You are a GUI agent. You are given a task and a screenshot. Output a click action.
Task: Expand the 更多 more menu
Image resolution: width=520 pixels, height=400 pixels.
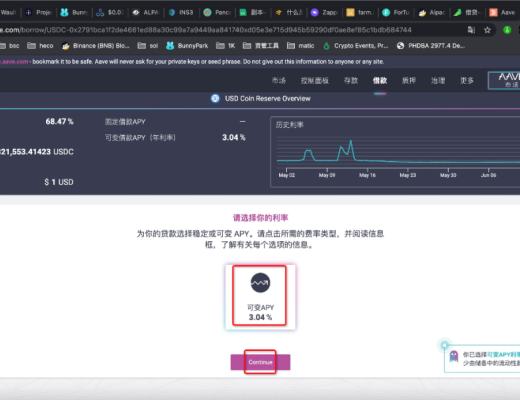point(467,80)
